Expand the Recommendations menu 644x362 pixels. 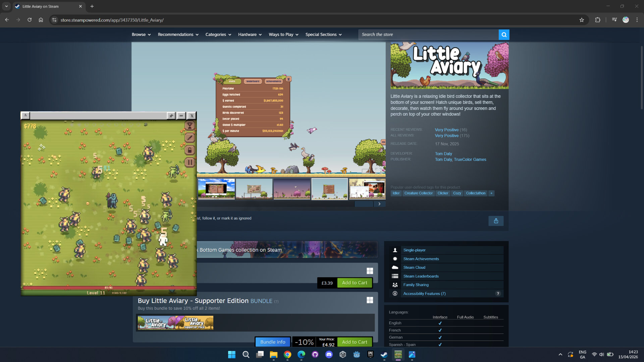point(178,35)
